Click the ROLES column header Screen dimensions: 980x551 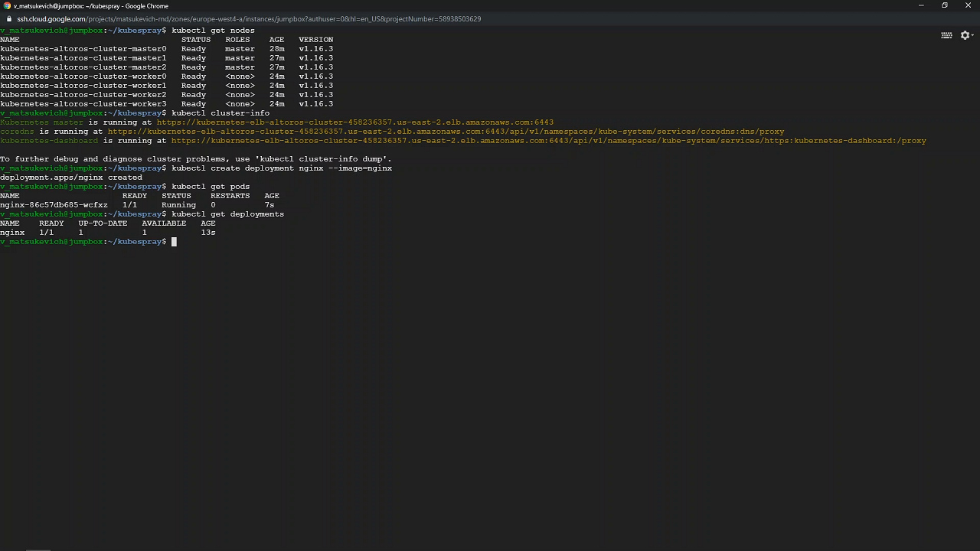pos(237,40)
